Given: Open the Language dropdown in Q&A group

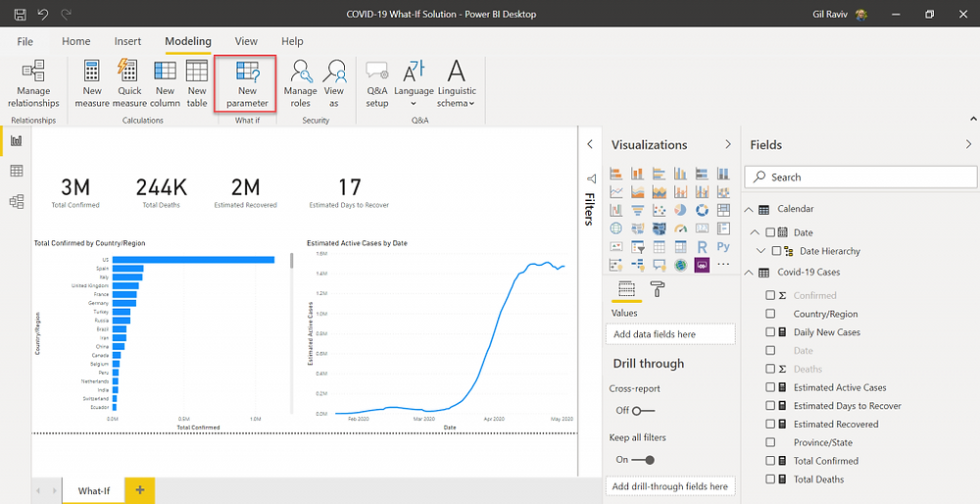Looking at the screenshot, I should pos(414,84).
